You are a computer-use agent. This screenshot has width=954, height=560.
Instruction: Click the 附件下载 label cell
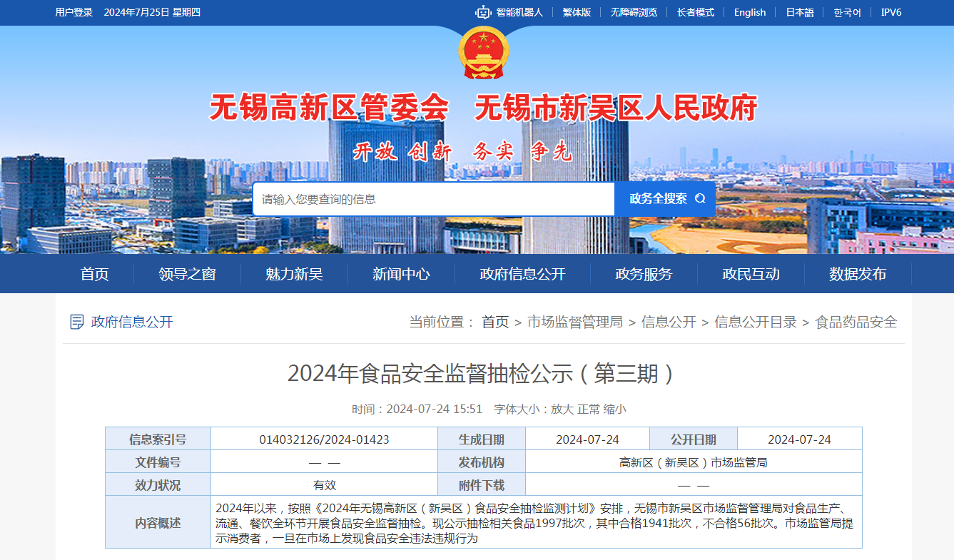click(482, 485)
